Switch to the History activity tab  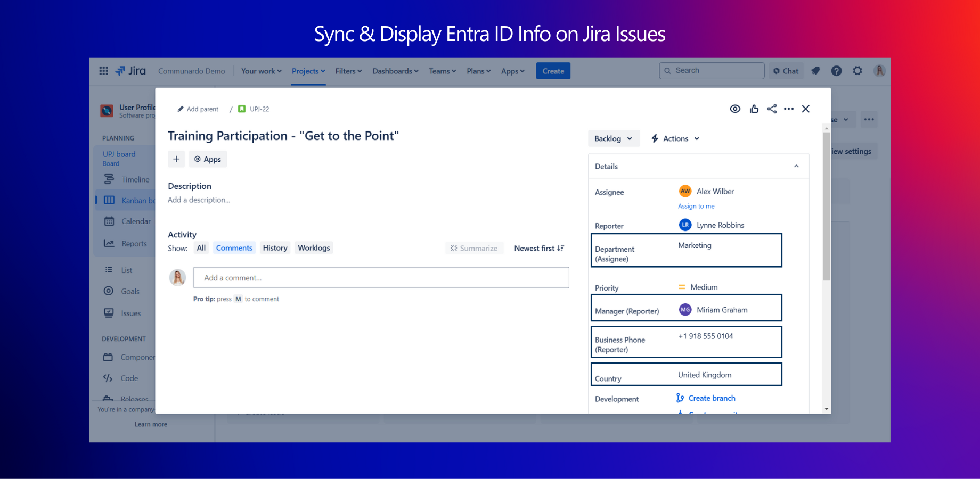[x=275, y=248]
